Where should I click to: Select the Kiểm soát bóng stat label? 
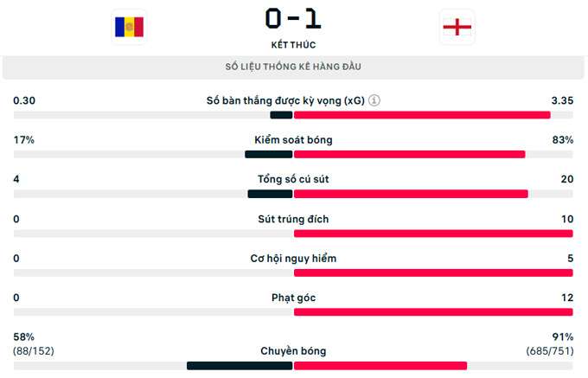(x=293, y=140)
